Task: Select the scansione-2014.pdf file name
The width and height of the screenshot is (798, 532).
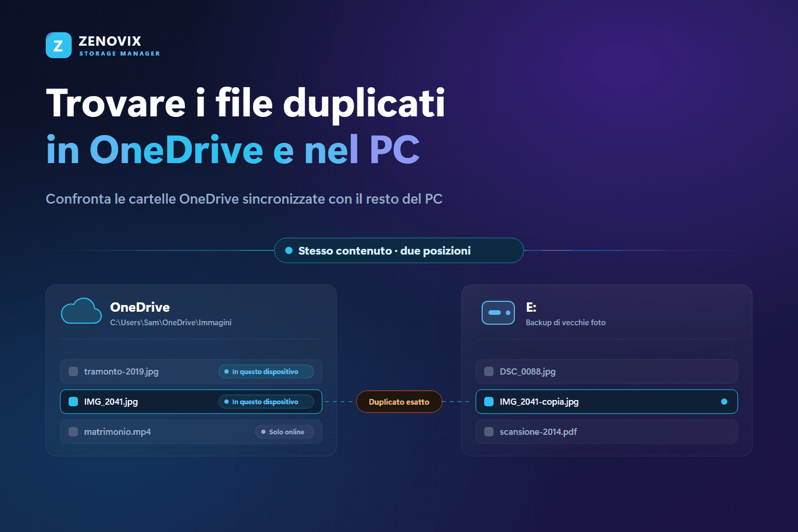Action: (x=538, y=432)
